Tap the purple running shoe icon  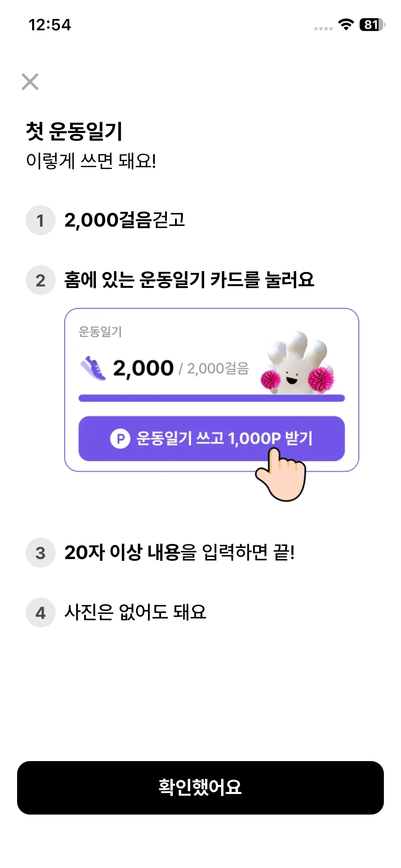pyautogui.click(x=93, y=368)
